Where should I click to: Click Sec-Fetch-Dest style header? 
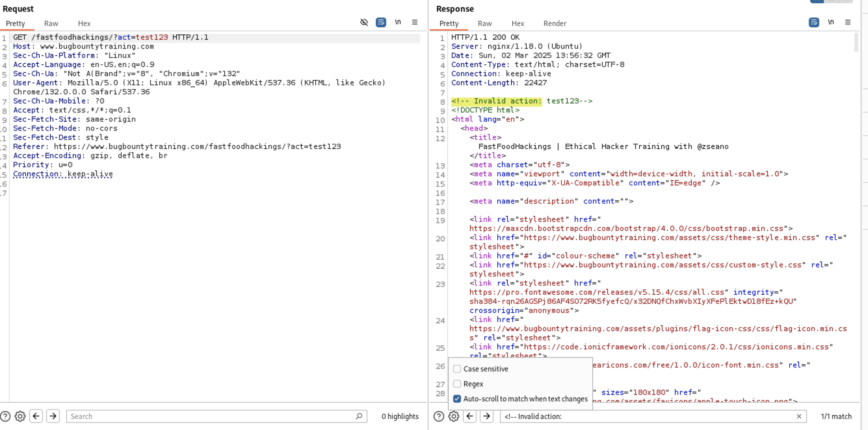pos(61,137)
